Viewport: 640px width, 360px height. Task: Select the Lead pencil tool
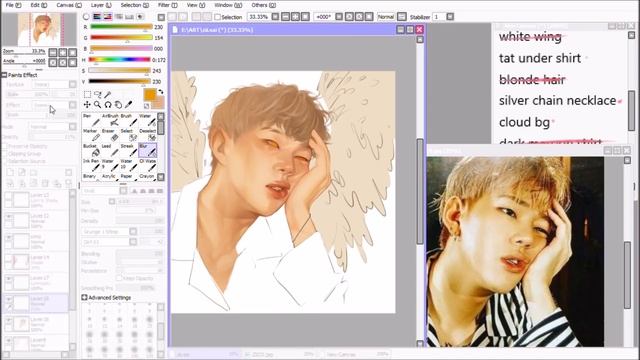[x=110, y=150]
